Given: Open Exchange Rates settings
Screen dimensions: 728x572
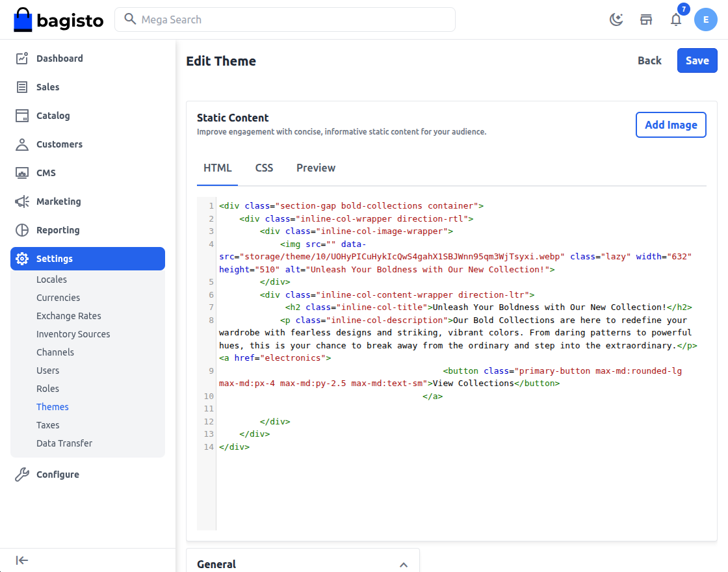Looking at the screenshot, I should [x=69, y=316].
